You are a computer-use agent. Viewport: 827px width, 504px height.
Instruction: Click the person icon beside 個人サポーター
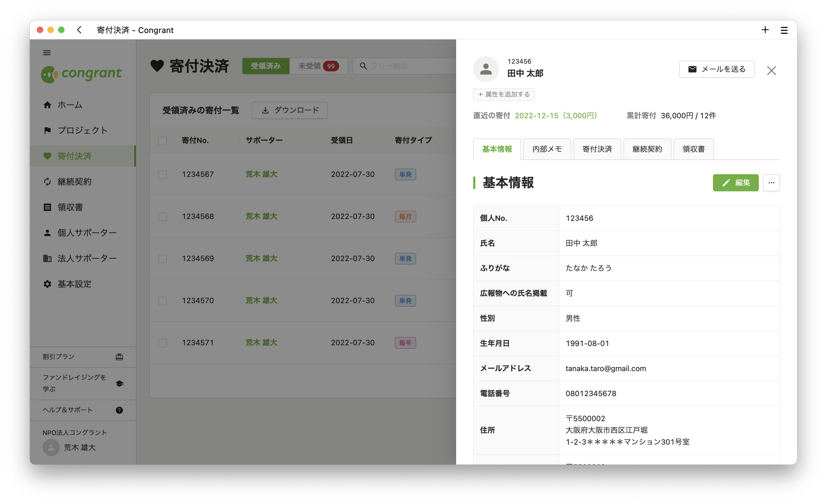(x=48, y=233)
